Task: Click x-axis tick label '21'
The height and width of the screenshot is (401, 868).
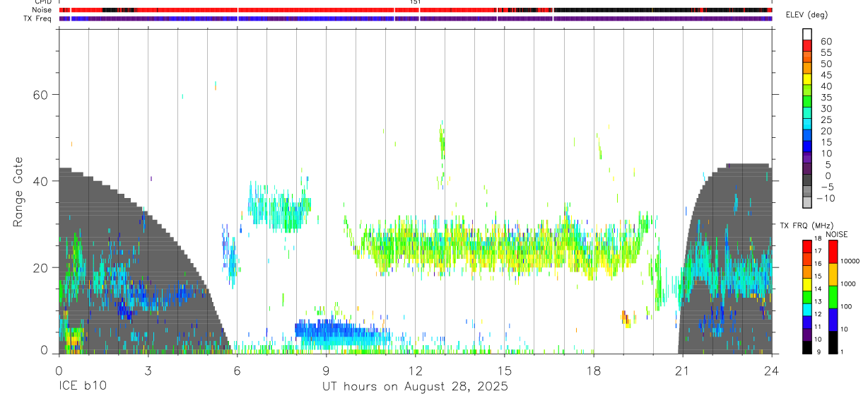Action: [682, 370]
